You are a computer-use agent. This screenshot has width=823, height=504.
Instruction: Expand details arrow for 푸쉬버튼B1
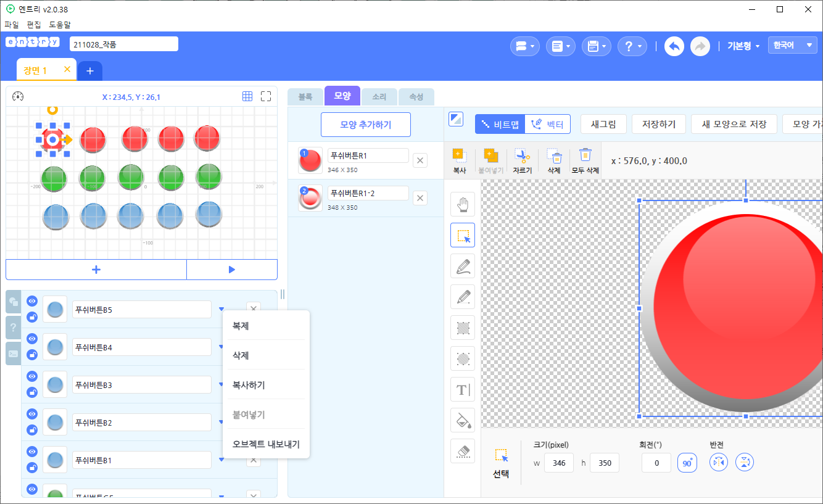point(221,460)
